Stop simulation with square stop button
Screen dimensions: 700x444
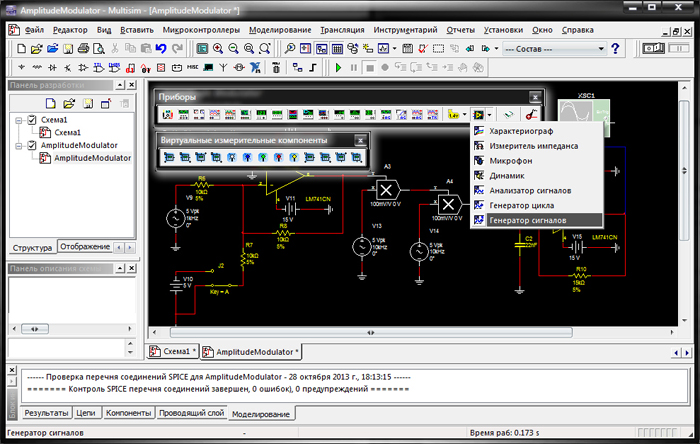(370, 68)
